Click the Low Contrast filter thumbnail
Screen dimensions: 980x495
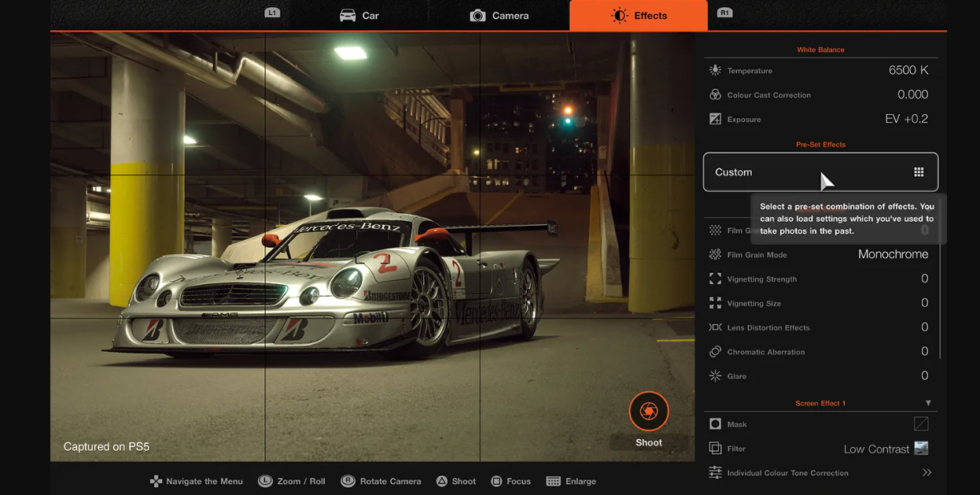(921, 449)
